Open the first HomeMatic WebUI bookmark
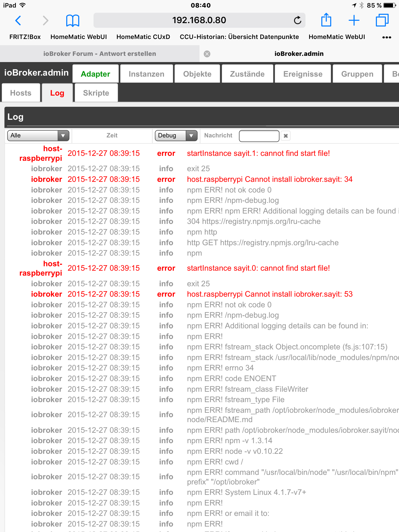 point(79,37)
